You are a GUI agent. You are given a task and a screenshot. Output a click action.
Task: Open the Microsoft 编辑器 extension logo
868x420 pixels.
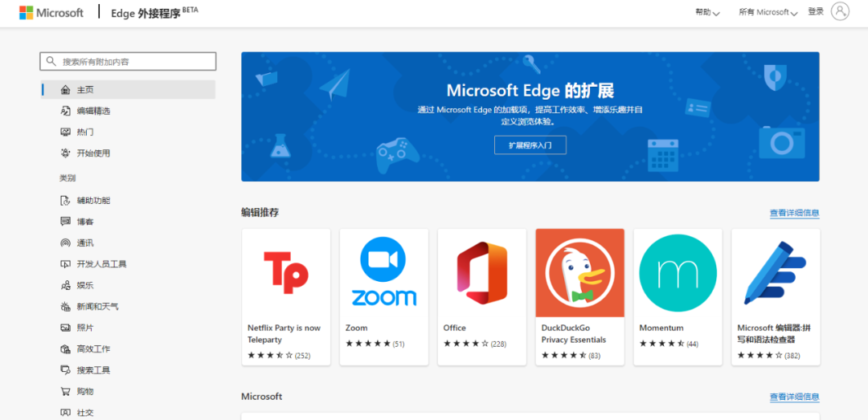776,273
